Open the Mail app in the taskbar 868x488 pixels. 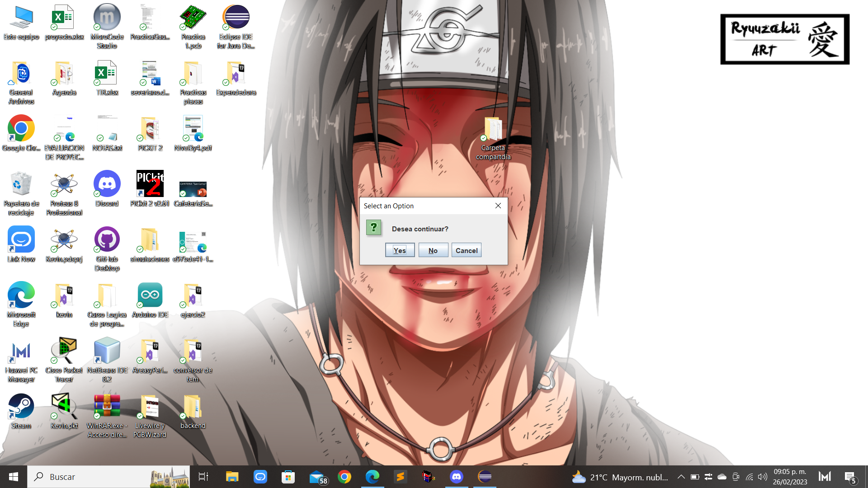click(316, 477)
